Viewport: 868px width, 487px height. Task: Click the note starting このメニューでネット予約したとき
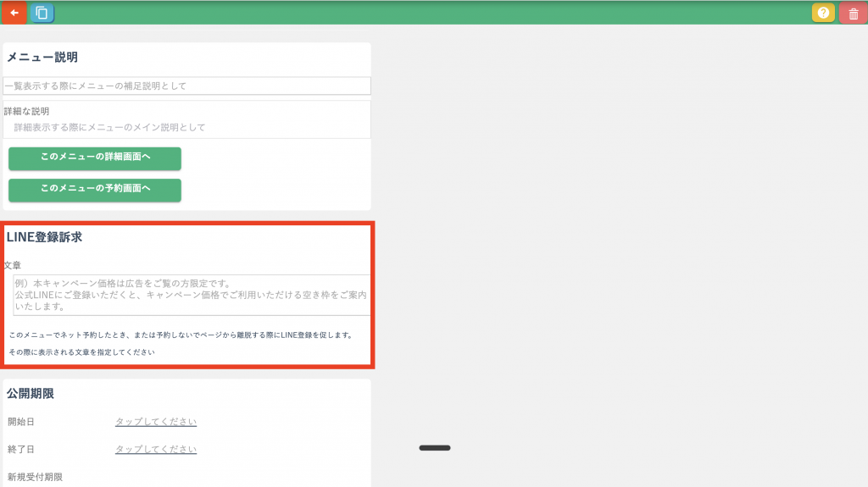coord(181,335)
